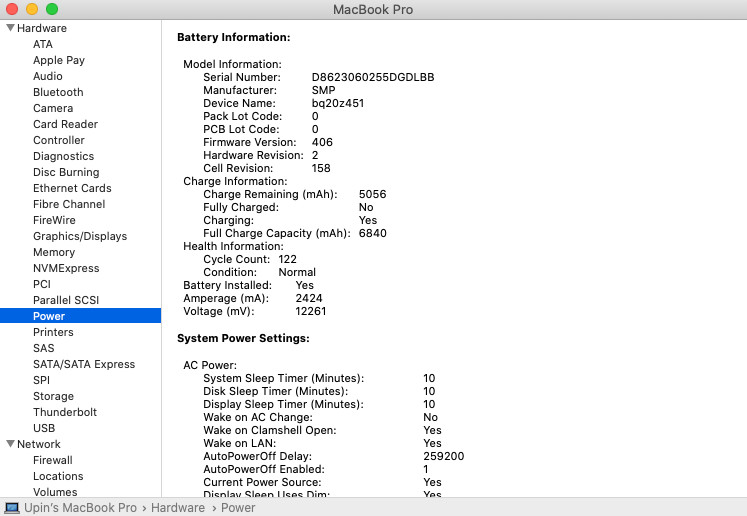Click Hardware in the path bar
The width and height of the screenshot is (747, 516).
(178, 508)
